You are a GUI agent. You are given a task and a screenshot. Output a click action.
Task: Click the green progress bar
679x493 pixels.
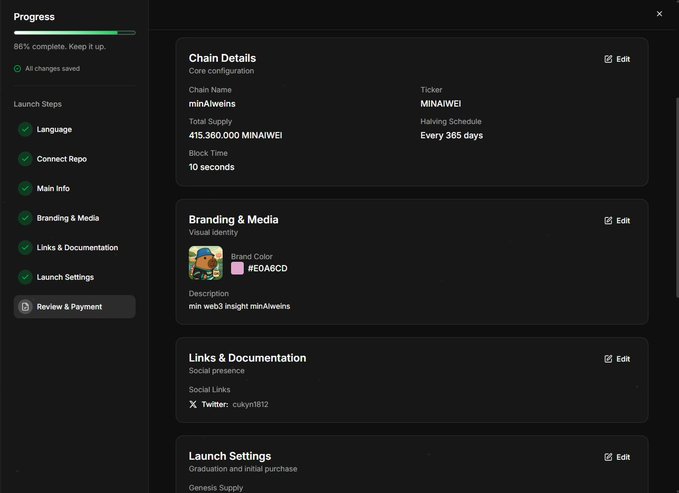tap(74, 32)
